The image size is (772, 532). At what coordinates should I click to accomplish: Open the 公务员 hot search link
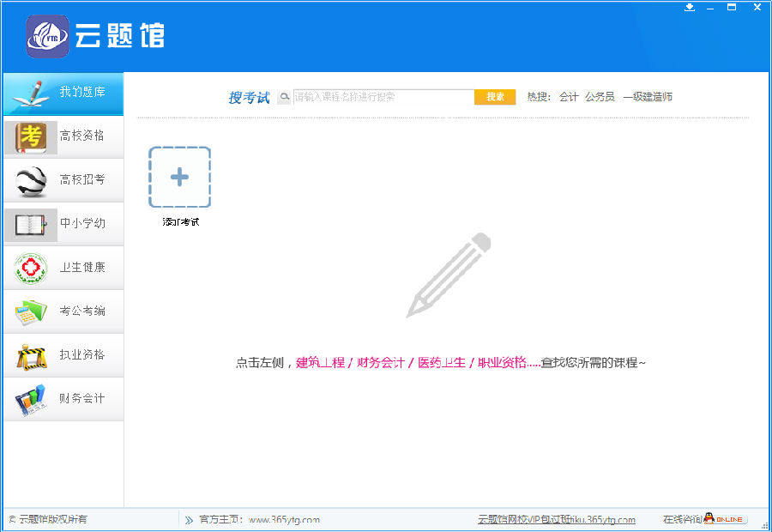pos(600,97)
